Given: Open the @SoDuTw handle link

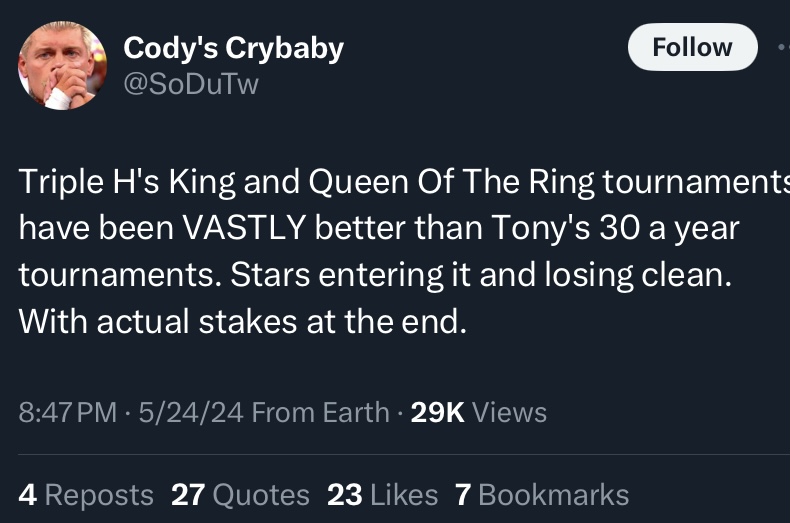Looking at the screenshot, I should (191, 84).
